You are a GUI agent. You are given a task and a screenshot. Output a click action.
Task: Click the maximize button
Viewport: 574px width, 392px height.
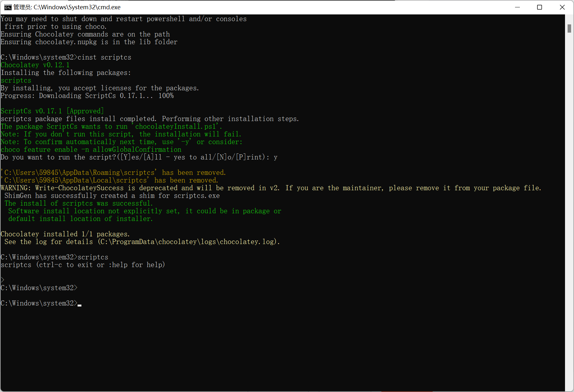click(540, 7)
